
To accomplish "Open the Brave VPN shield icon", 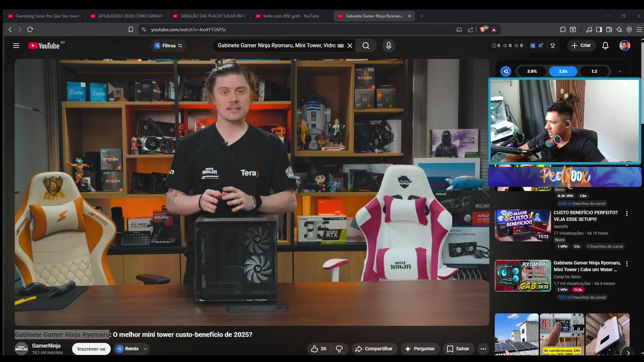I will point(629,30).
